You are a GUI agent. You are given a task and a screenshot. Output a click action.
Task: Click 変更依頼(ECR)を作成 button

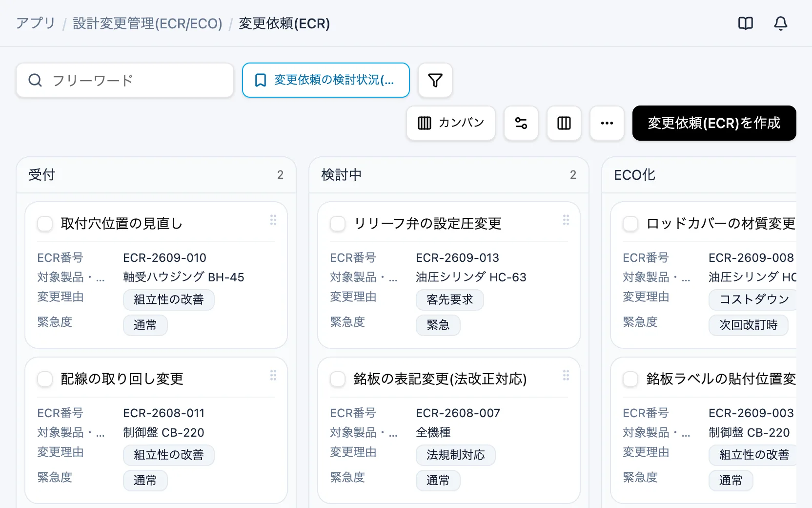pos(714,123)
